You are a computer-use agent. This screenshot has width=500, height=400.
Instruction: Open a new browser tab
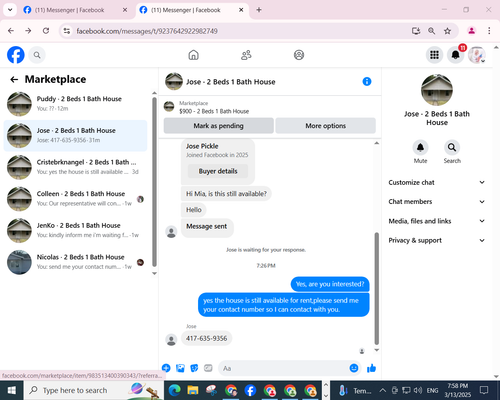259,10
